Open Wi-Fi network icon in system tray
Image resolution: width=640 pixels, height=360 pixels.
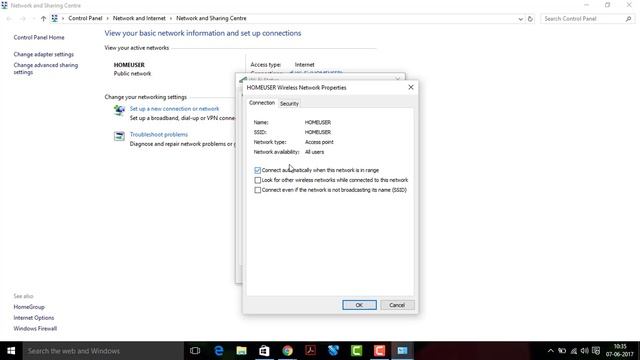click(x=573, y=351)
